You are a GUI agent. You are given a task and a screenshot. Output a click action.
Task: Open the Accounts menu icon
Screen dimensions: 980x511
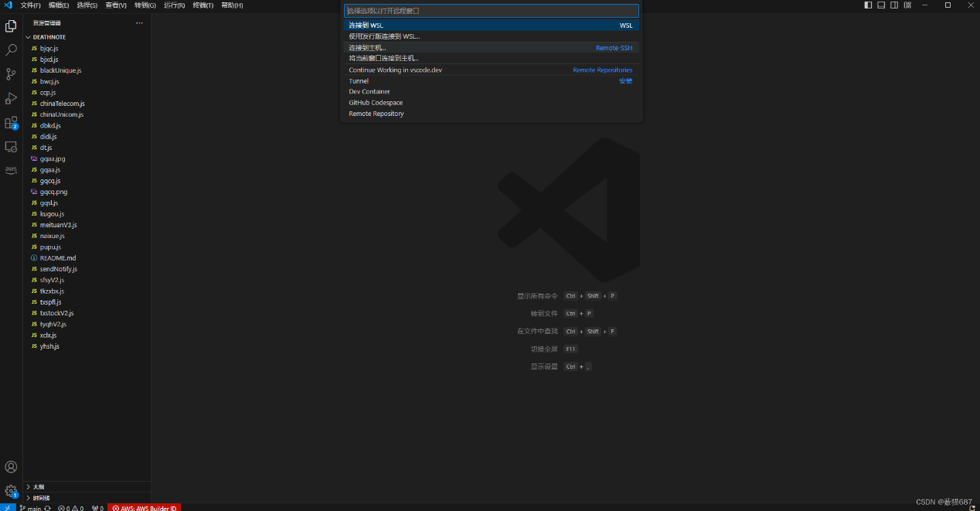click(11, 467)
